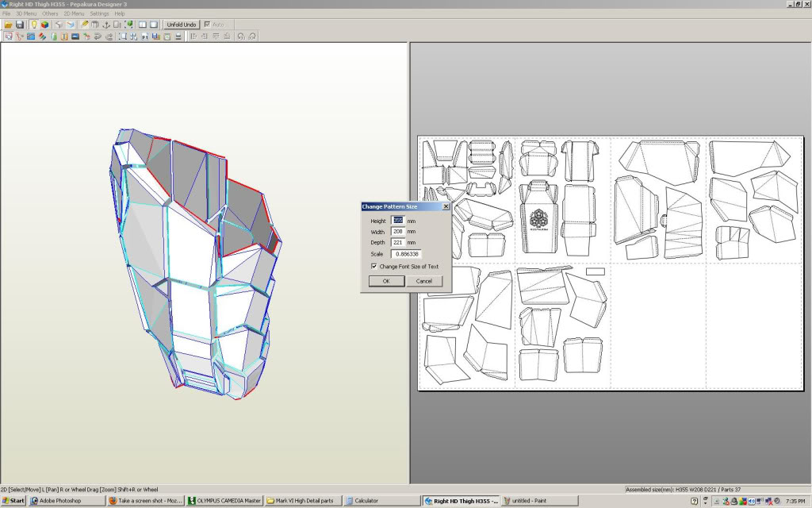
Task: Click the P1 page number icon
Action: point(144,37)
